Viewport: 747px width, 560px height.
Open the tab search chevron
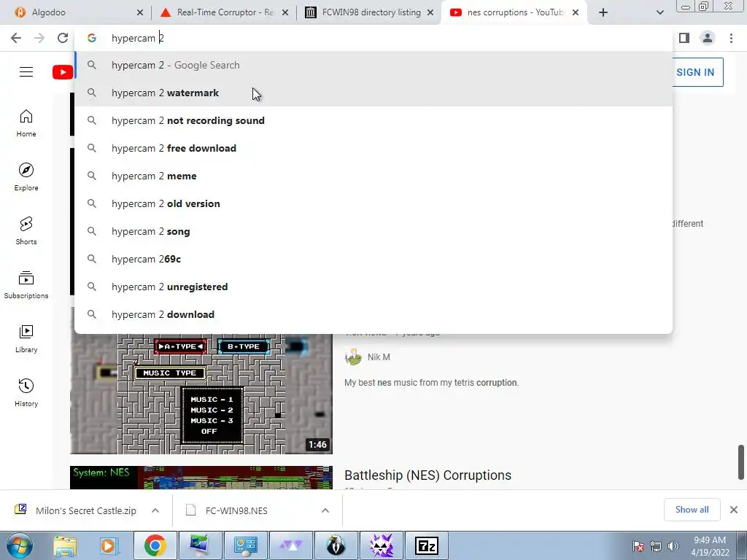[659, 12]
